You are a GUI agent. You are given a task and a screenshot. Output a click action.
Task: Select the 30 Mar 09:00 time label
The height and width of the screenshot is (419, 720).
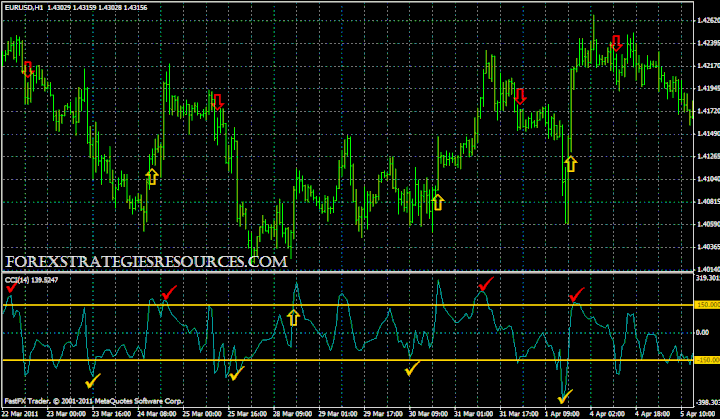coord(428,413)
